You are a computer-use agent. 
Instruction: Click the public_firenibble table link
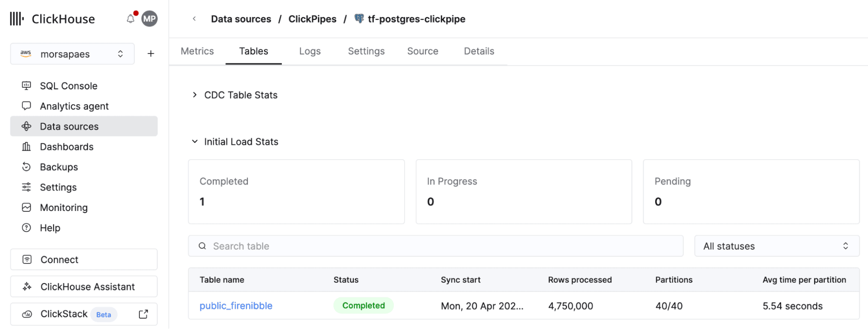[236, 306]
